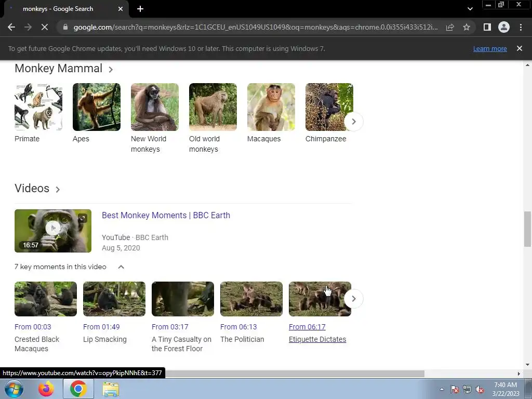Dismiss the Windows 7 update notice
This screenshot has height=399, width=532.
coord(520,48)
